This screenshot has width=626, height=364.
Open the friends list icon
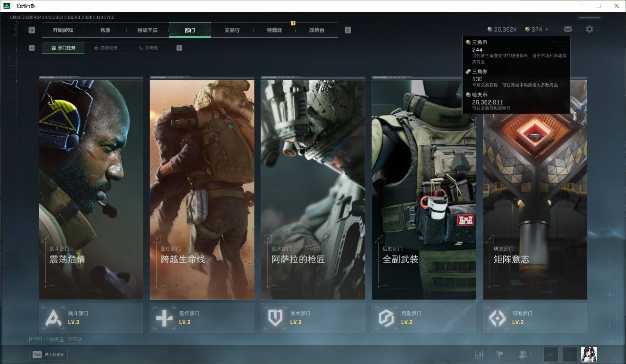pyautogui.click(x=525, y=355)
